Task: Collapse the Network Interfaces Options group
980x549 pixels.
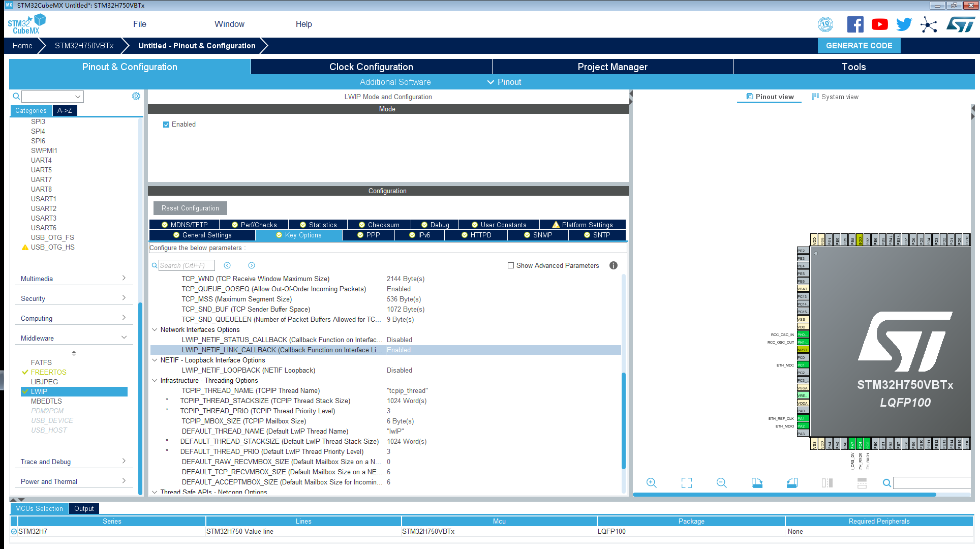Action: [x=155, y=329]
